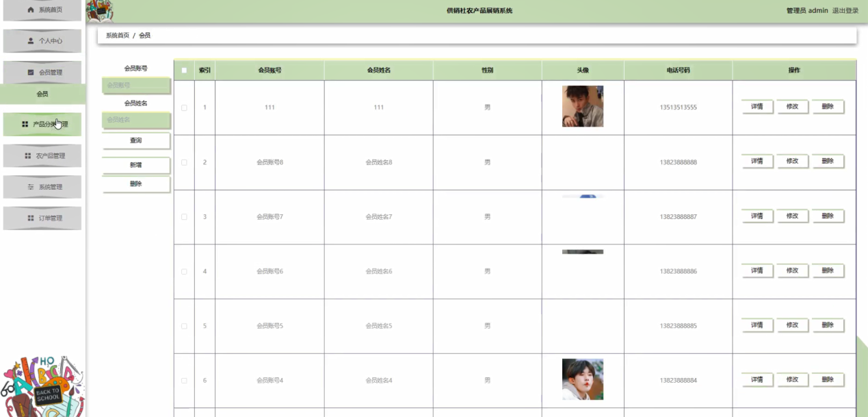This screenshot has width=868, height=417.
Task: Click the 查询 button
Action: tap(135, 140)
